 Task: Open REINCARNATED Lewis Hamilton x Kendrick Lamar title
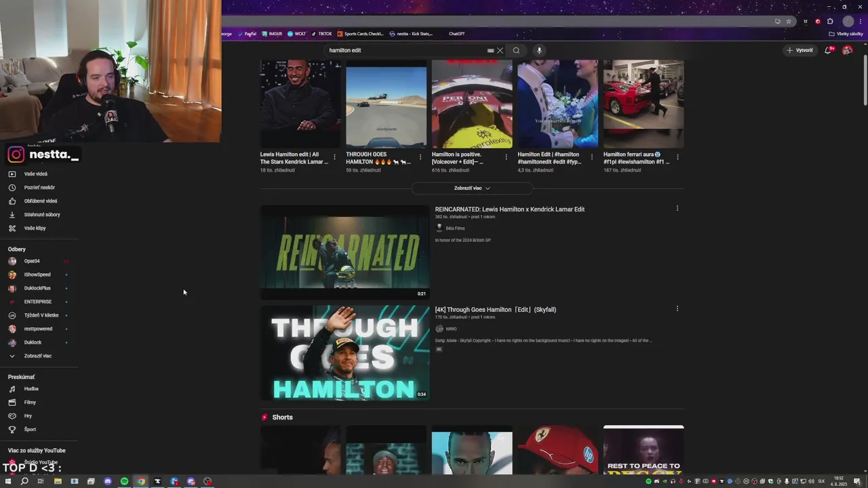click(x=510, y=209)
